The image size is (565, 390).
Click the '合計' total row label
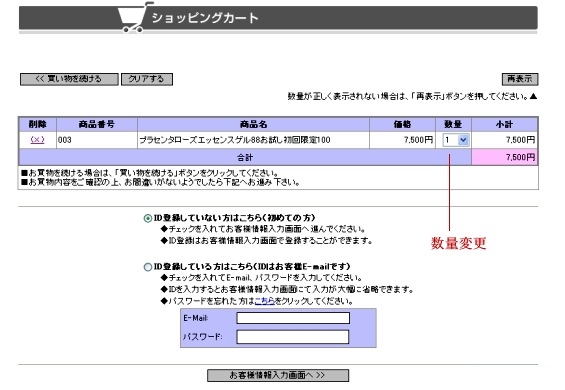245,158
